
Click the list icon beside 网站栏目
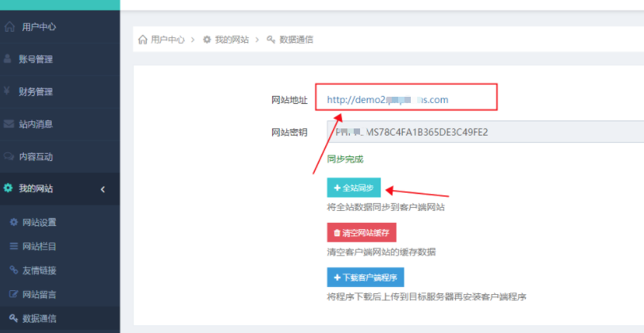pyautogui.click(x=14, y=247)
